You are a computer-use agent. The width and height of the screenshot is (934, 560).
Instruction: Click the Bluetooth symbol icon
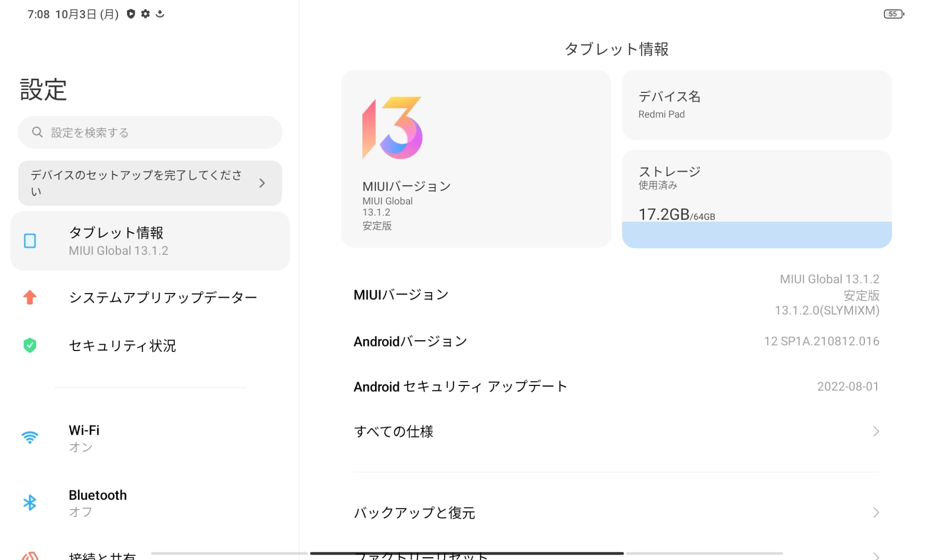pos(30,503)
